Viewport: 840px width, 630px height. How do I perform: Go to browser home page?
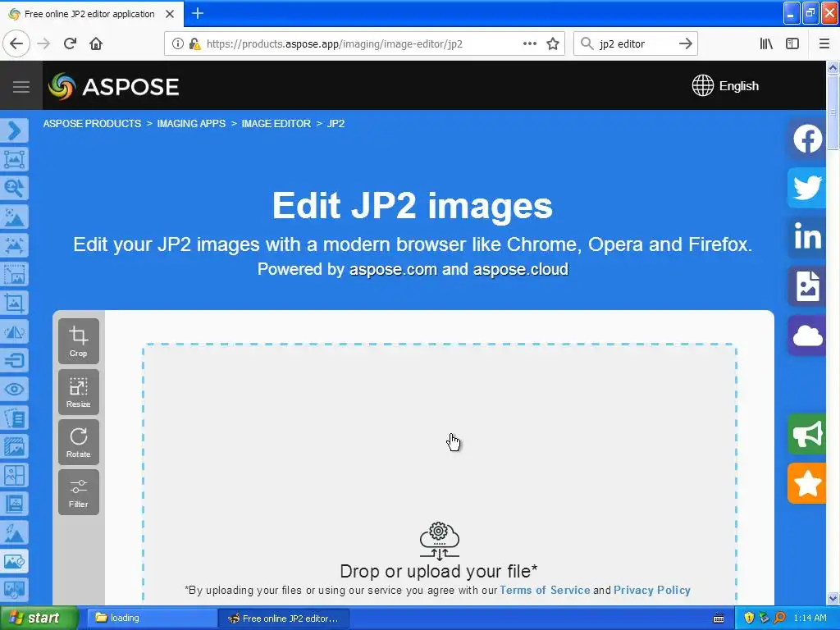click(x=96, y=43)
